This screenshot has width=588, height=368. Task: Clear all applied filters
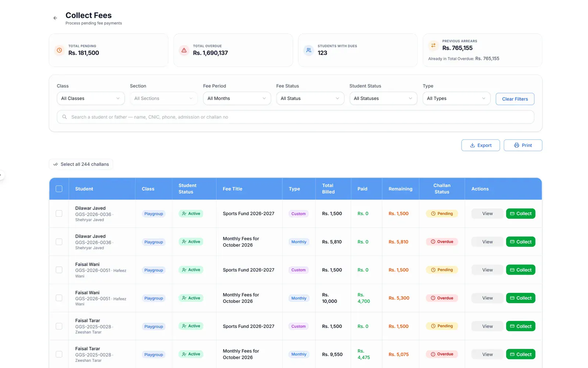[515, 99]
